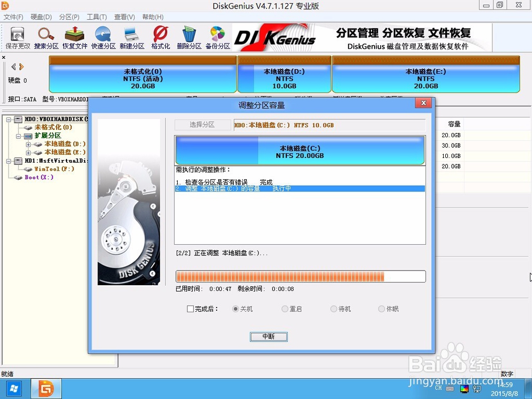
Task: Click the 数字 status bar indicator
Action: [507, 373]
